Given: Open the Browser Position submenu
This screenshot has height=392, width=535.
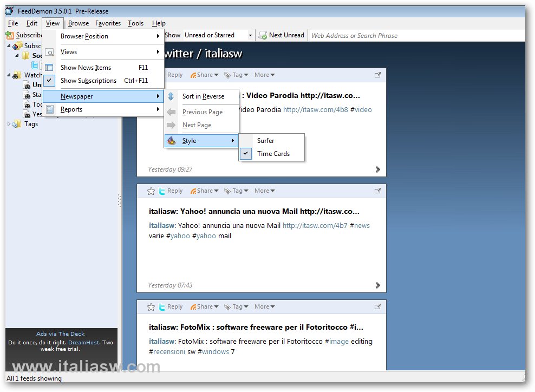Looking at the screenshot, I should tap(103, 36).
